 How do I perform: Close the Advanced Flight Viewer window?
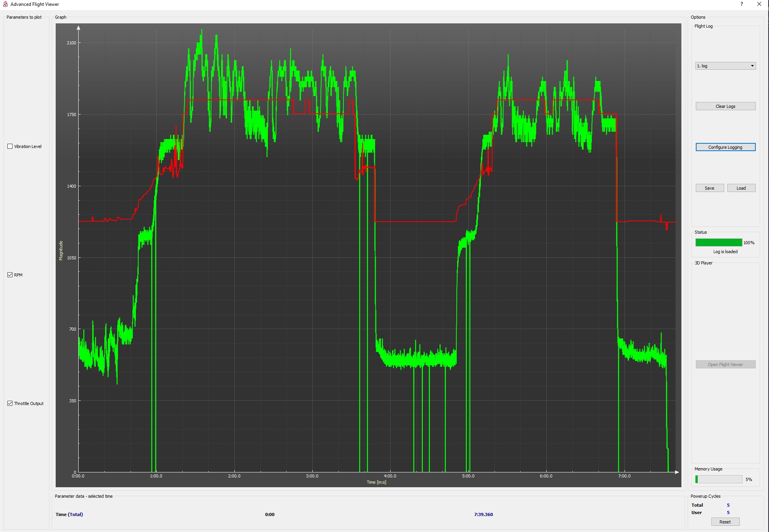tap(759, 4)
